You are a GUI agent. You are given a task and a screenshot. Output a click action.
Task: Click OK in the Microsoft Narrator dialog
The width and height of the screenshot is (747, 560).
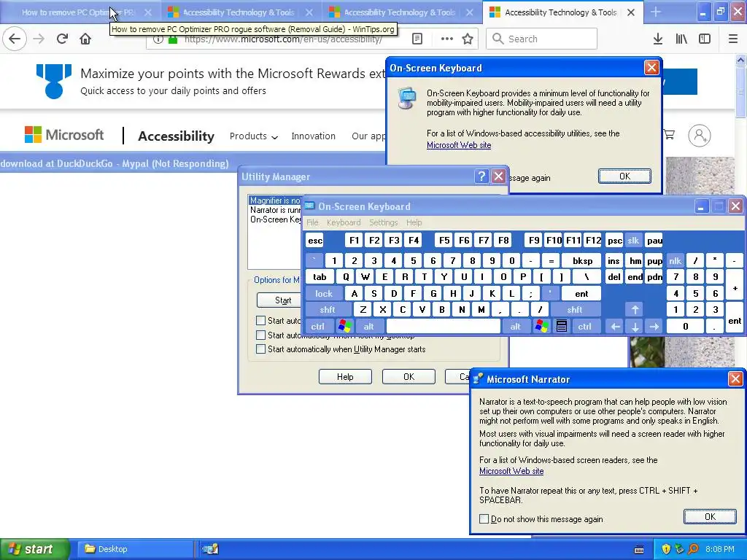coord(710,517)
